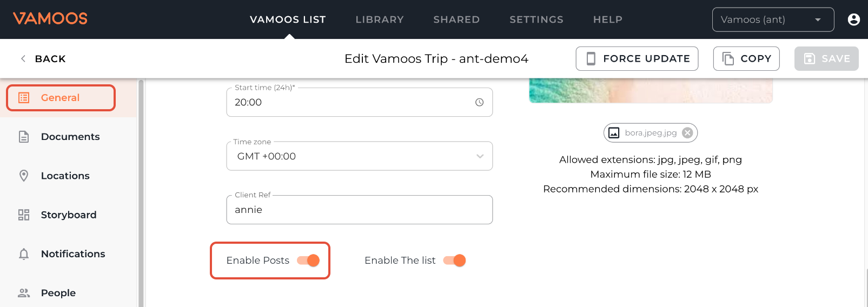Disable the Enable Posts toggle
The width and height of the screenshot is (868, 307).
point(308,261)
